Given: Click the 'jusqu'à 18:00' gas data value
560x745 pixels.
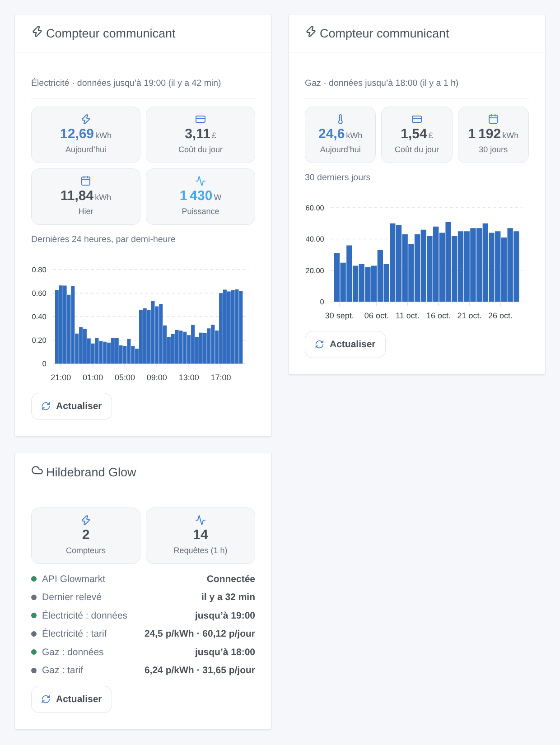Looking at the screenshot, I should tap(225, 652).
